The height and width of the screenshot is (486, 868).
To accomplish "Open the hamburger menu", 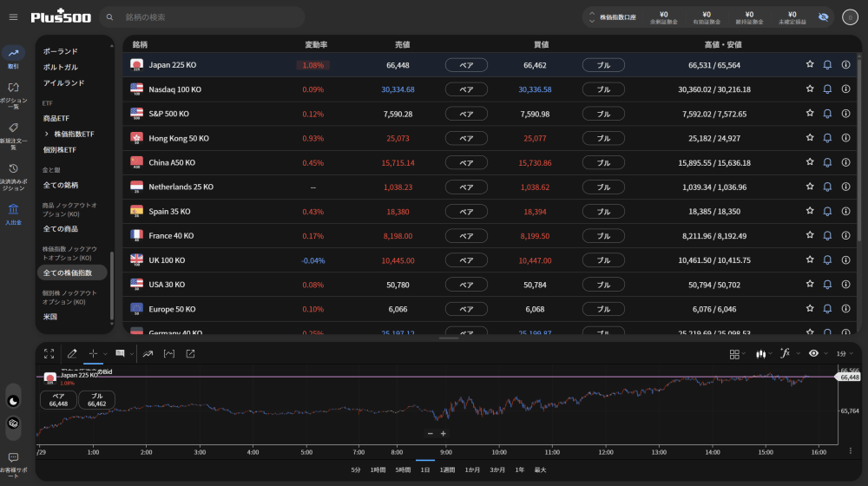I will (x=13, y=17).
